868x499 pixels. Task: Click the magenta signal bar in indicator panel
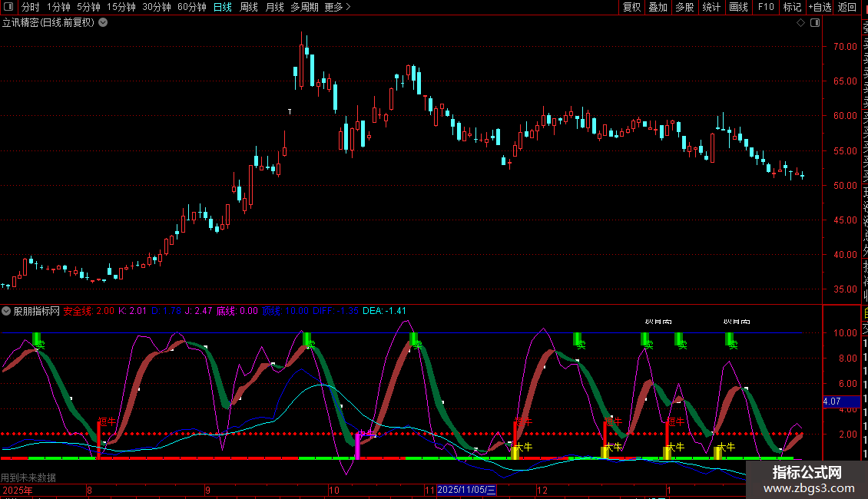click(357, 445)
